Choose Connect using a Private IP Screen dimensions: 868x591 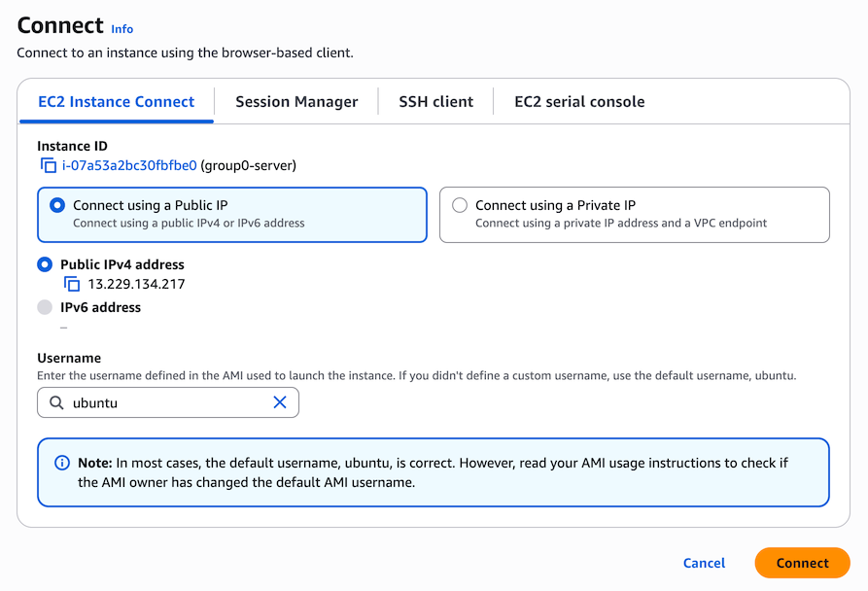460,205
